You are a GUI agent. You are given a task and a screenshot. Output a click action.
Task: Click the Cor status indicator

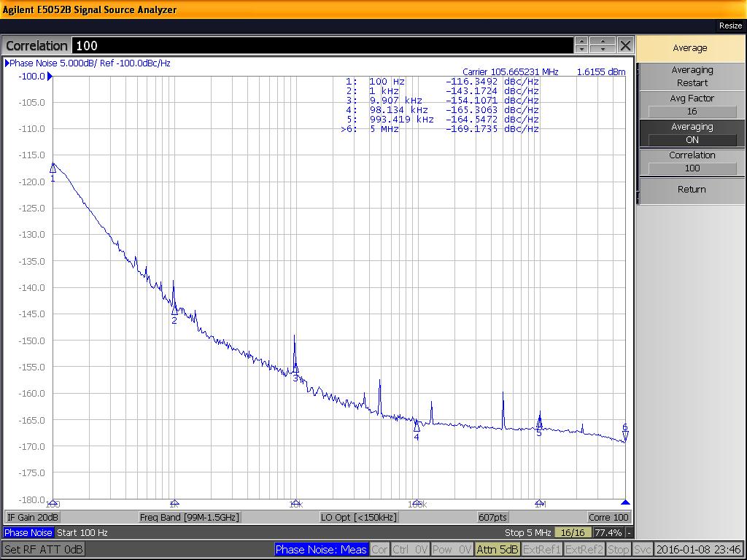[379, 550]
